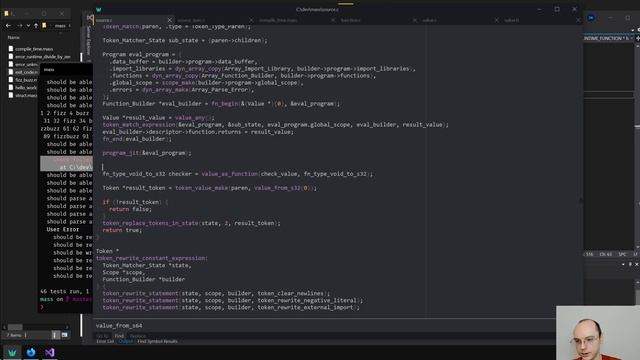Toggle details view in File Explorer status bar
This screenshot has height=360, width=640.
pos(56,335)
